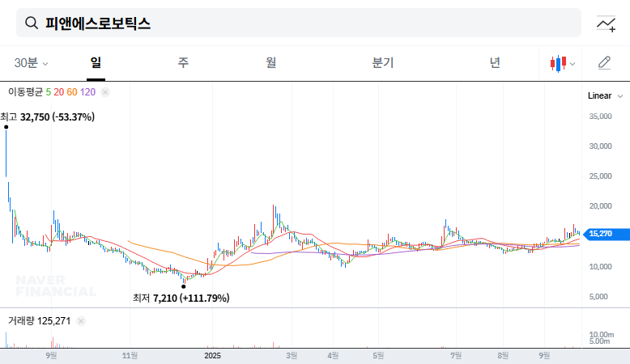Remove the moving average indicator

[105, 93]
